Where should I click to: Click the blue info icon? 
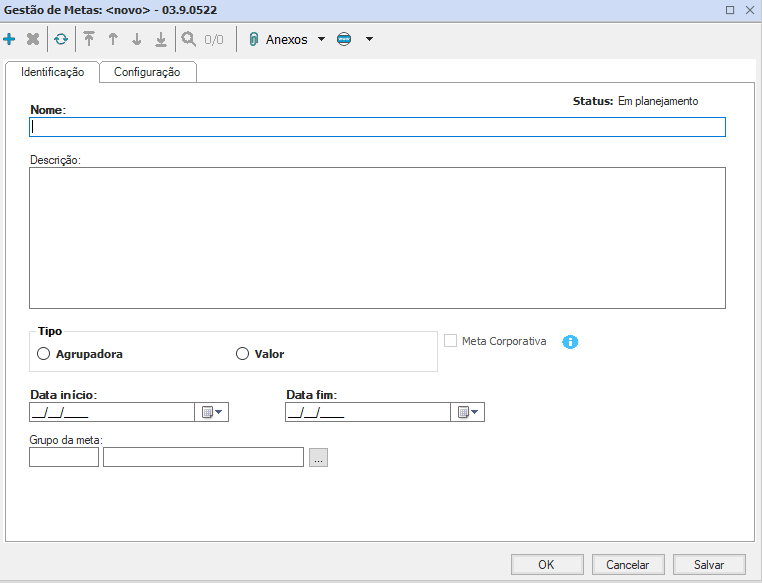571,342
